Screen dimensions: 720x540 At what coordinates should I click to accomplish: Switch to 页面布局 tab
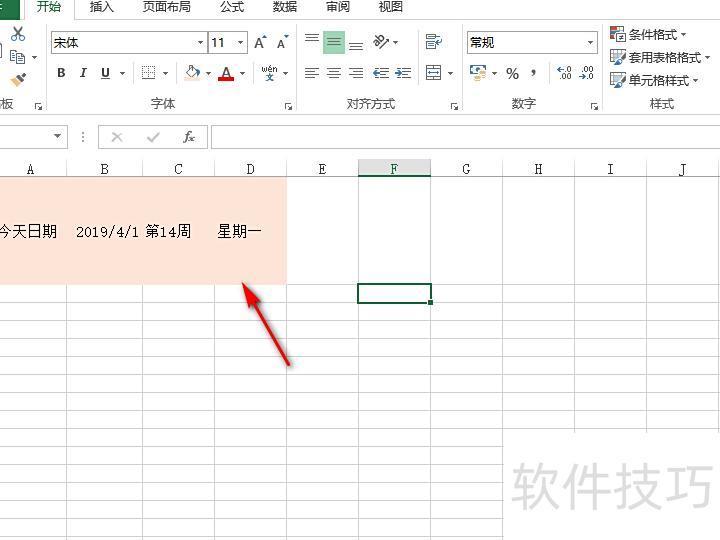[167, 7]
